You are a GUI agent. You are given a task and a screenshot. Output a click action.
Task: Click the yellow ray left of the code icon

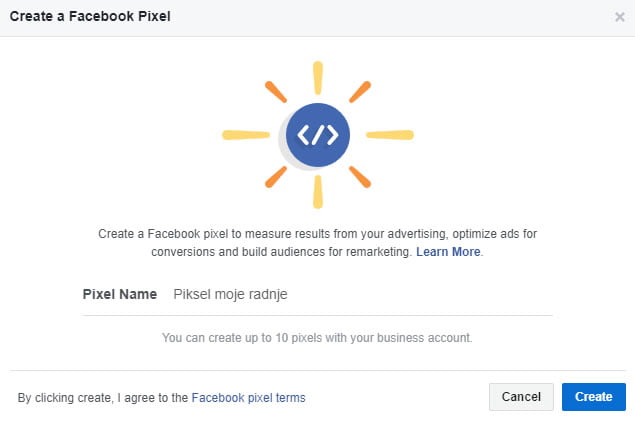pos(245,134)
